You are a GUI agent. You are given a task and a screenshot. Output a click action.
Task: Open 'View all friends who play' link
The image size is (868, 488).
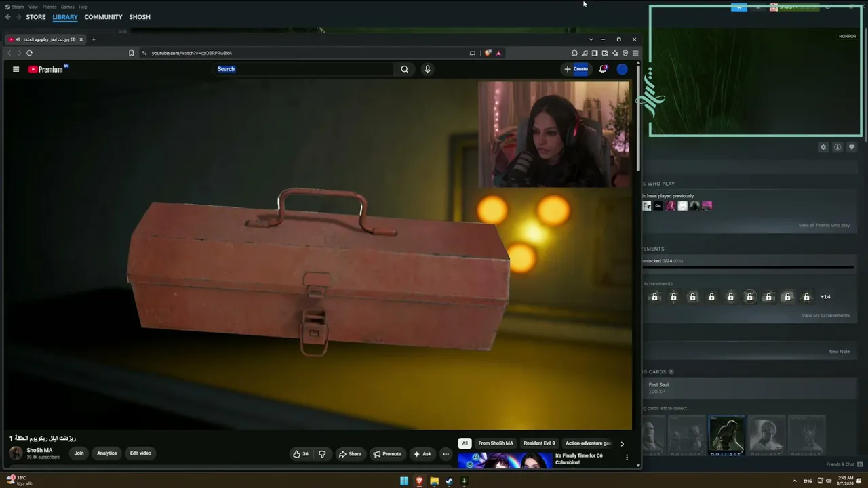[x=824, y=225]
